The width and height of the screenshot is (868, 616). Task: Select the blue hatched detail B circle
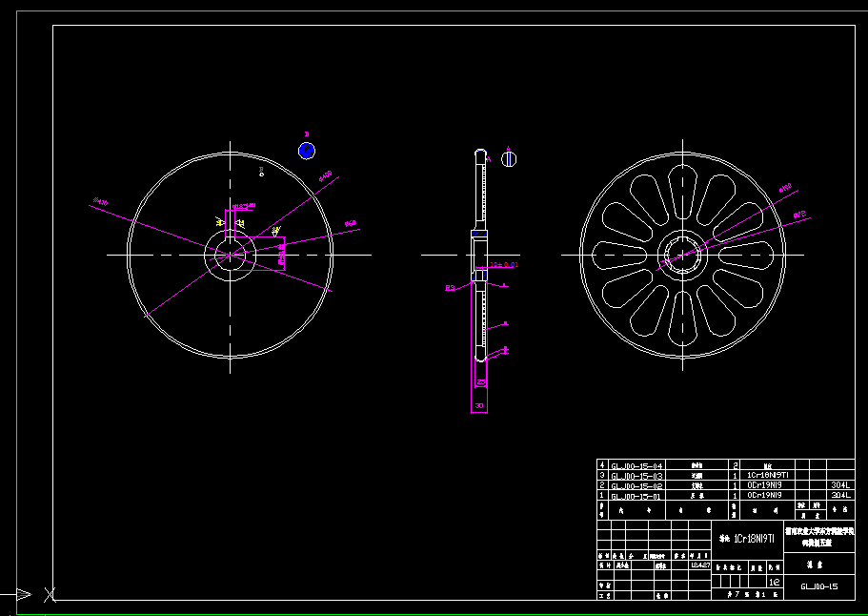coord(307,151)
